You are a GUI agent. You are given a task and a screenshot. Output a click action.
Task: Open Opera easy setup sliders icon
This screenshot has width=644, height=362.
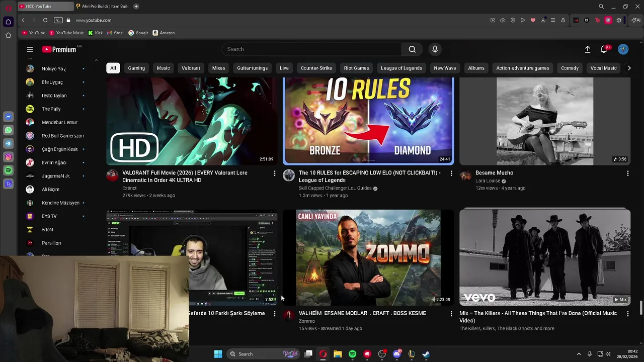[553, 20]
